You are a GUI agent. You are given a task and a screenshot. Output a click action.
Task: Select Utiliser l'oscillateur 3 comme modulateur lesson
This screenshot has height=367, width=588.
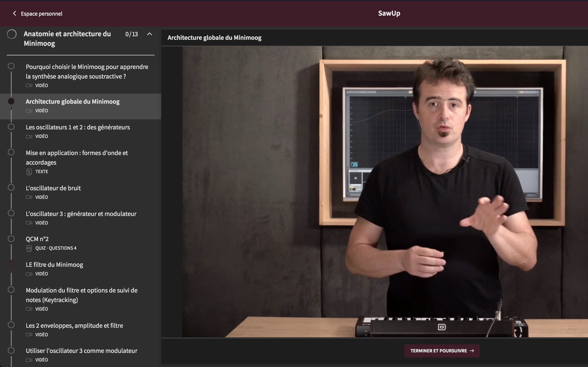click(82, 351)
